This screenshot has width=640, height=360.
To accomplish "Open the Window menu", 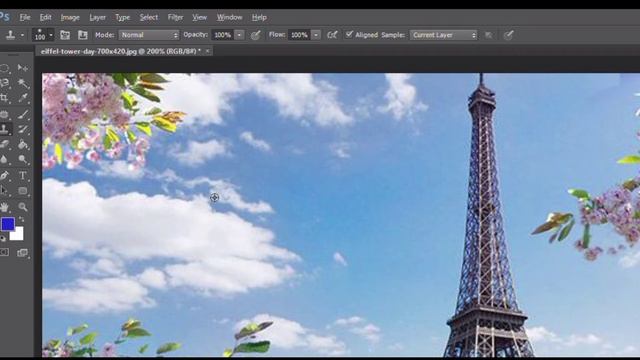I will [x=229, y=18].
